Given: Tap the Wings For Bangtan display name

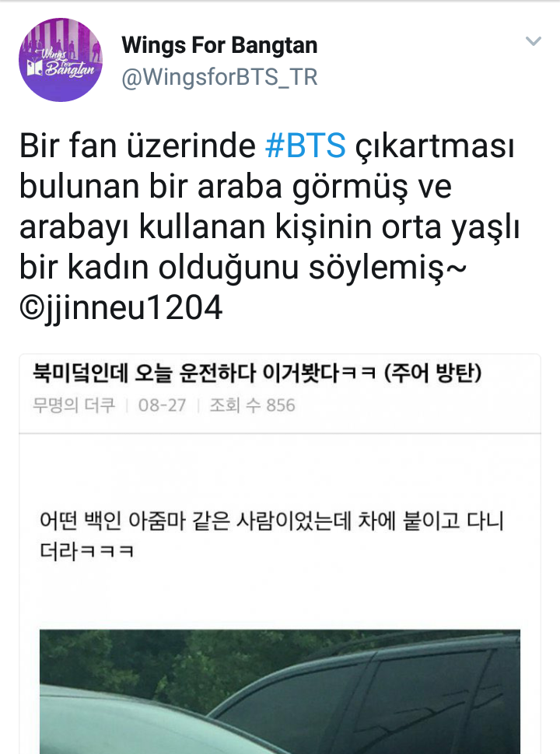Looking at the screenshot, I should [x=219, y=46].
